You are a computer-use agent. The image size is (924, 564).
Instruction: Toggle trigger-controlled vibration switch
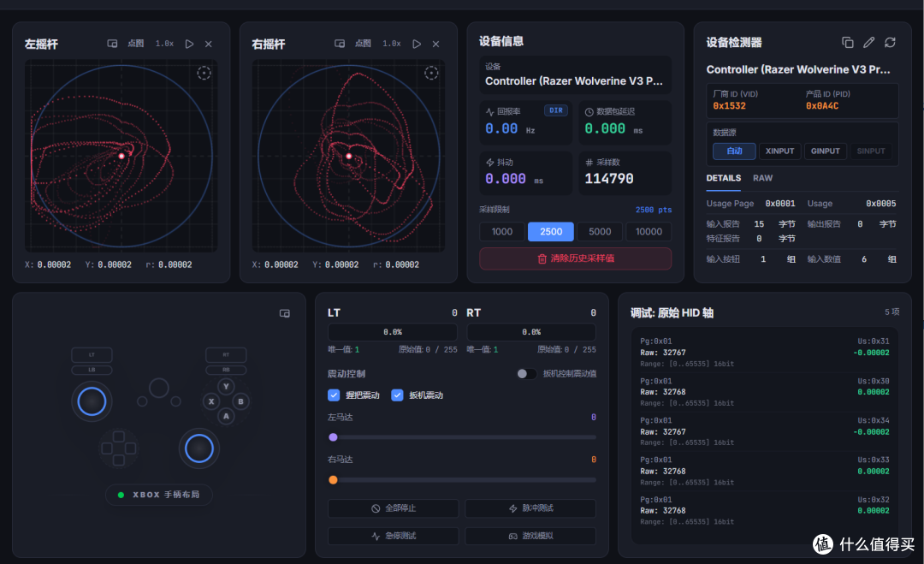[x=526, y=374]
